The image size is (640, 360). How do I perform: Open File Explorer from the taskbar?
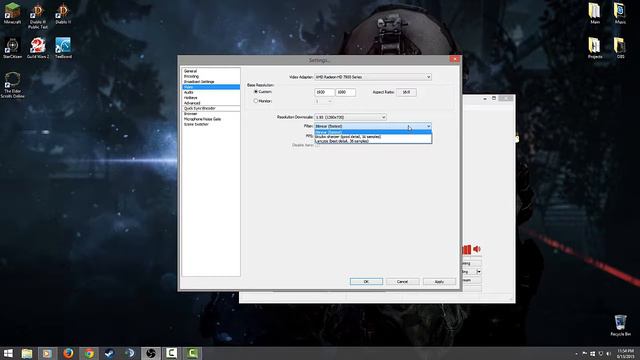[27, 353]
